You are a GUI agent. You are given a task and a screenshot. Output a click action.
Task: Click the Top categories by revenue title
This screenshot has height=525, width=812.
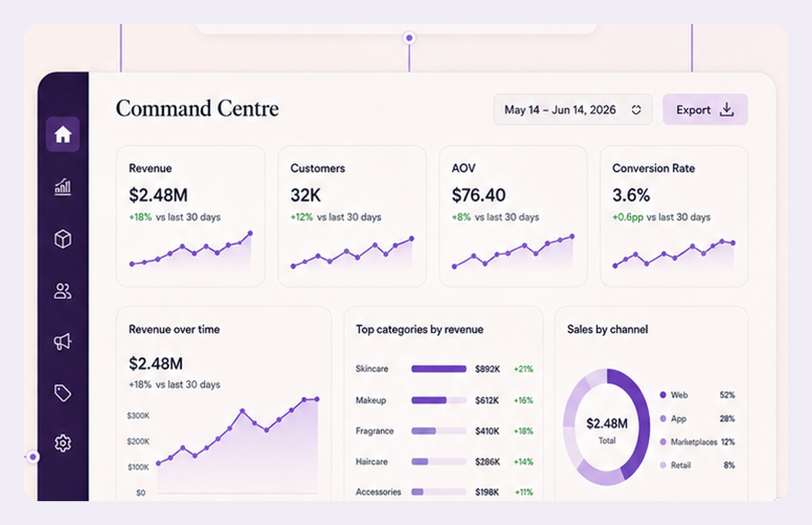point(419,329)
